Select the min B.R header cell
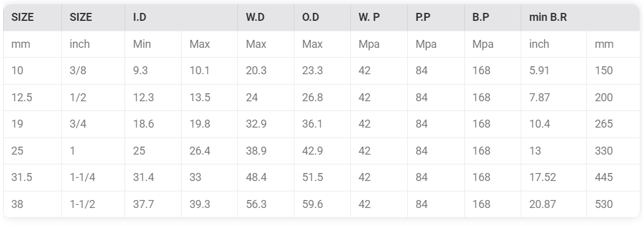 580,17
